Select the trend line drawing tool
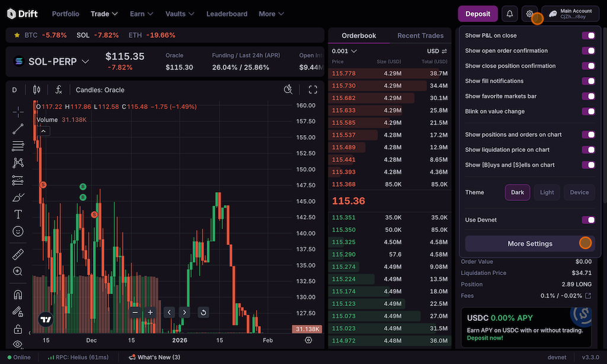Image resolution: width=607 pixels, height=364 pixels. tap(18, 129)
